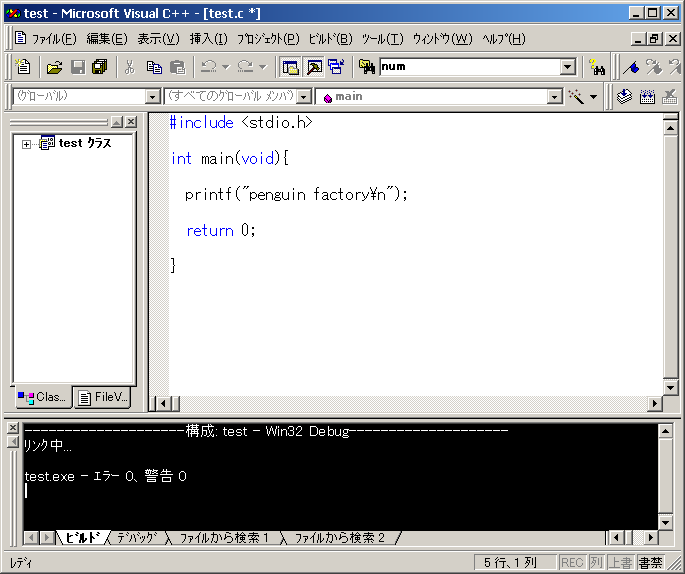The image size is (685, 574).
Task: Open the Window List icon
Action: (x=336, y=67)
